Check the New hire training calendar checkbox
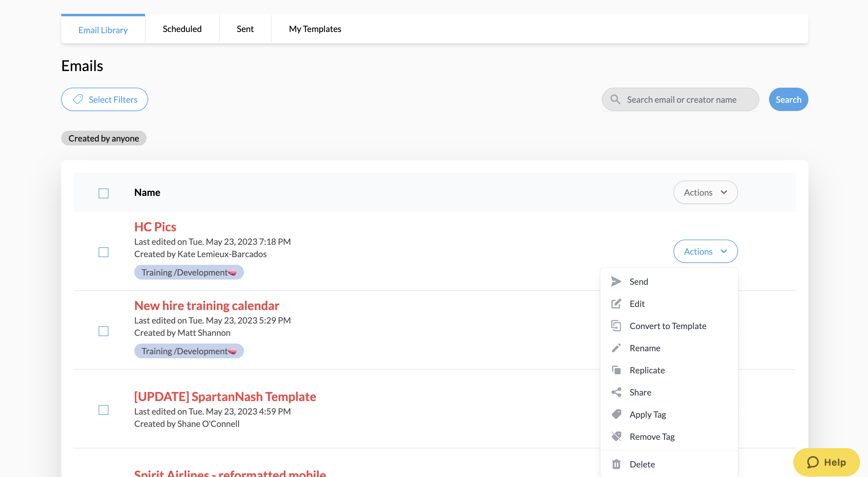The image size is (868, 477). 104,331
